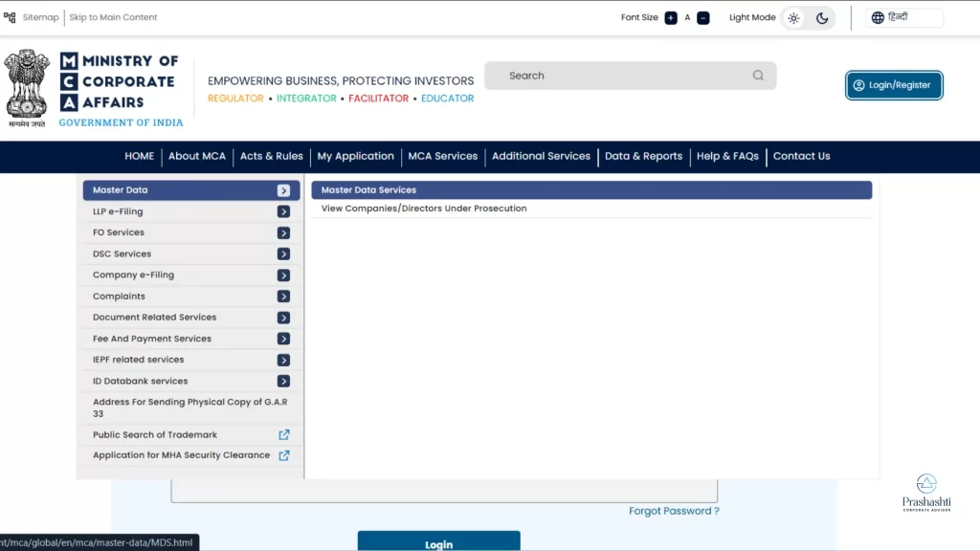Image resolution: width=980 pixels, height=551 pixels.
Task: Expand Complaints arrow
Action: tap(283, 297)
